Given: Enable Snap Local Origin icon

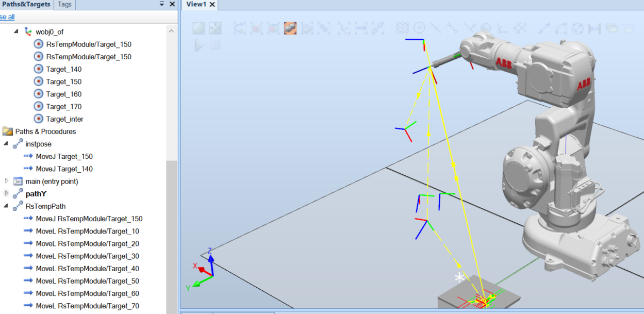Looking at the screenshot, I should (x=502, y=28).
